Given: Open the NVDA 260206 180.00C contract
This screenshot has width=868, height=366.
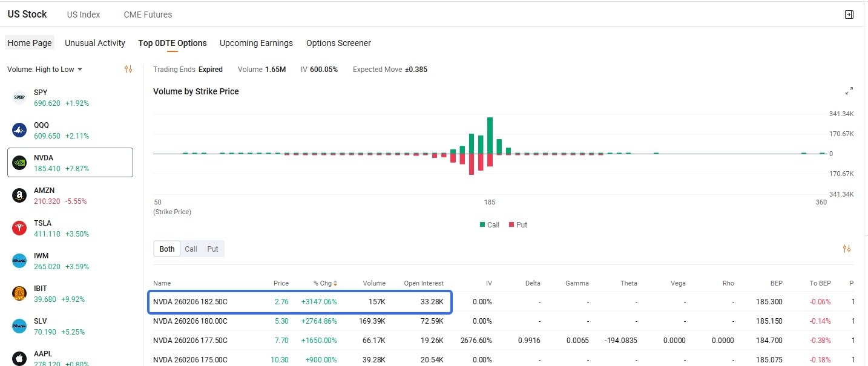Looking at the screenshot, I should [190, 321].
